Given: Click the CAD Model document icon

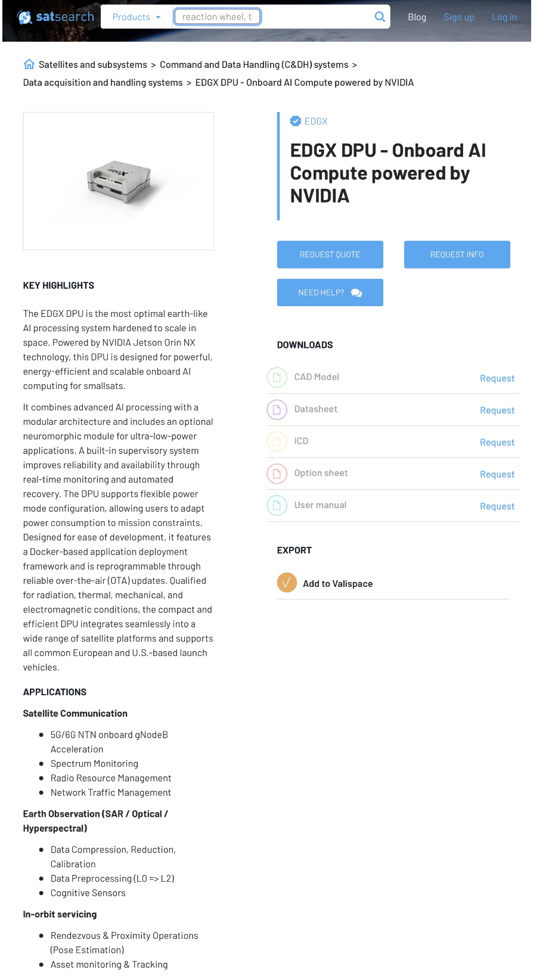Looking at the screenshot, I should tap(277, 377).
